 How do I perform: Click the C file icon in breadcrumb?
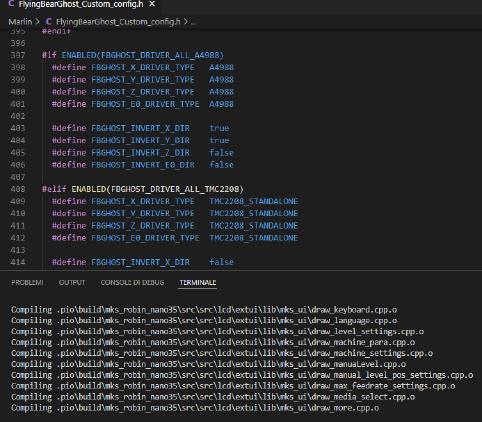tap(49, 22)
